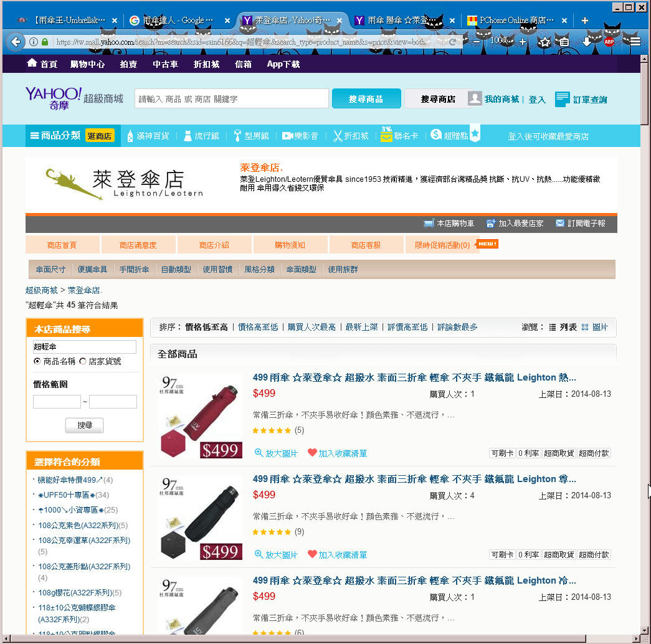651x644 pixels.
Task: Open the 傘面類型 category menu
Action: click(x=302, y=270)
